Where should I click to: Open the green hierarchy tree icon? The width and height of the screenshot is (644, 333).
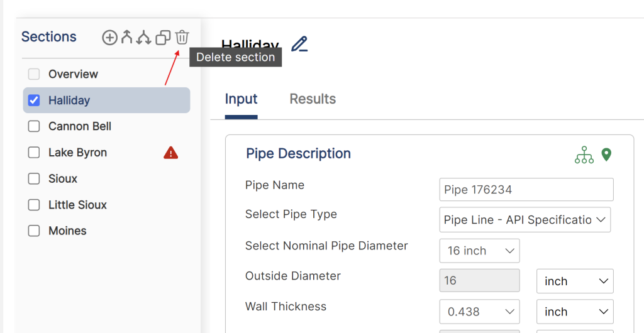click(584, 155)
